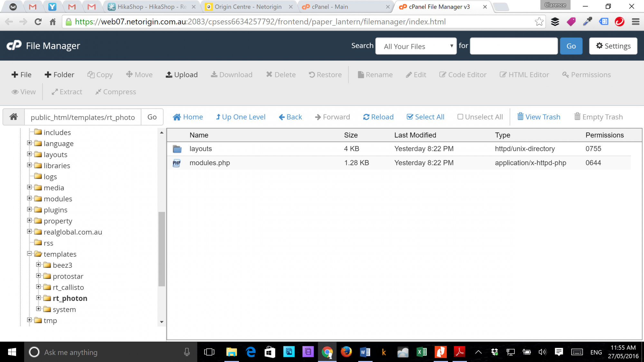Switch to the cPanel - Main tab

pyautogui.click(x=329, y=7)
